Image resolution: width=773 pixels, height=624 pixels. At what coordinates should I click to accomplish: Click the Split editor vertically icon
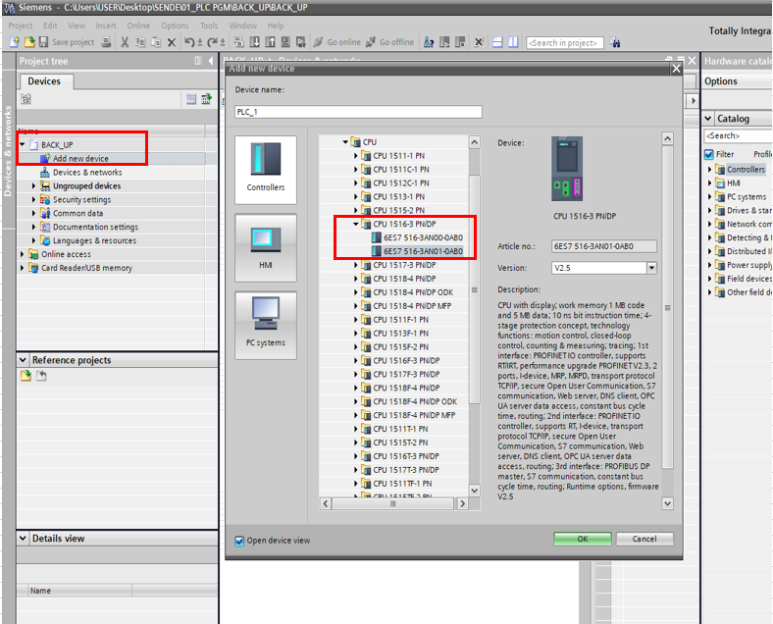point(513,42)
